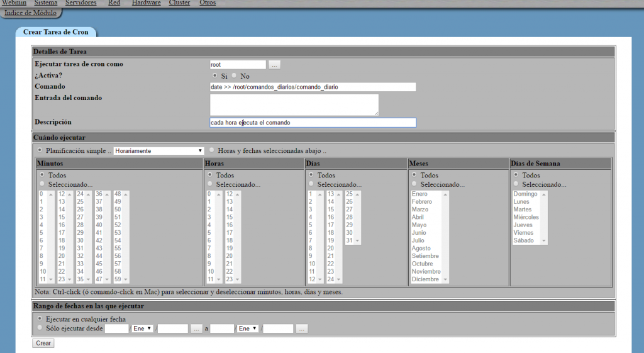Enable 'Horas y fechas seleccionadas abajo' option
This screenshot has height=353, width=644.
pyautogui.click(x=212, y=150)
